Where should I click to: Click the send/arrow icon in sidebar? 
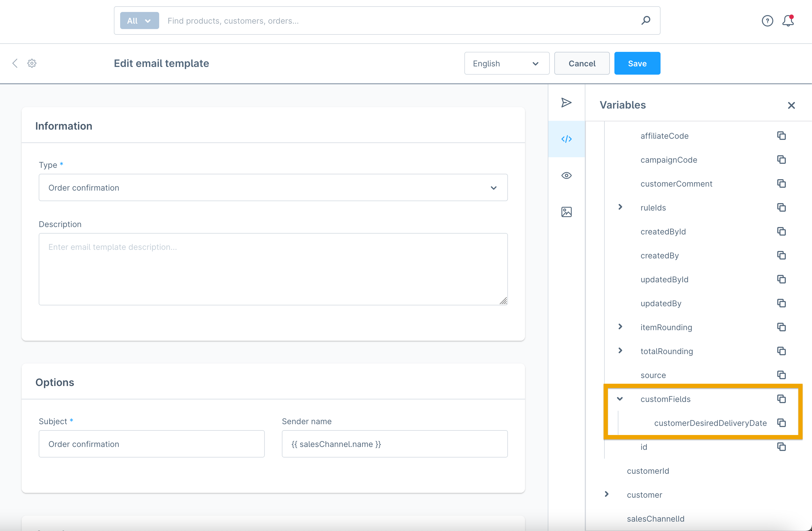tap(566, 103)
